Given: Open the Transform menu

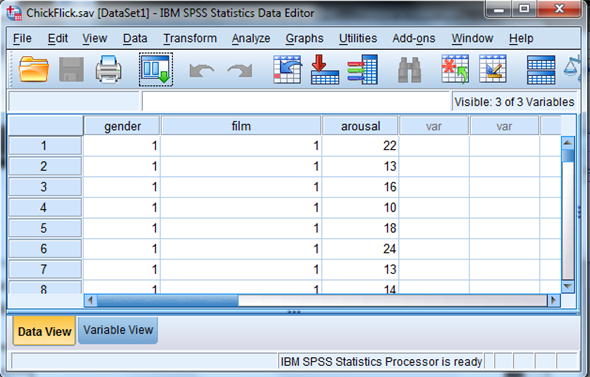Looking at the screenshot, I should coord(190,38).
